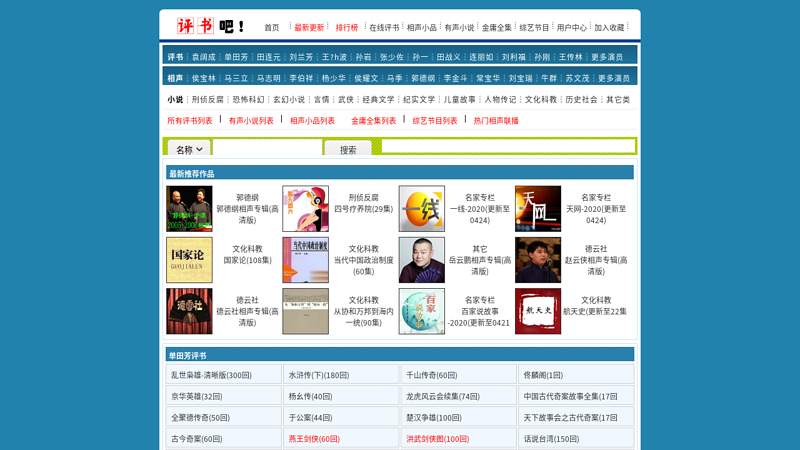Select performer 马三立 in 相声 row
This screenshot has width=800, height=450.
236,79
